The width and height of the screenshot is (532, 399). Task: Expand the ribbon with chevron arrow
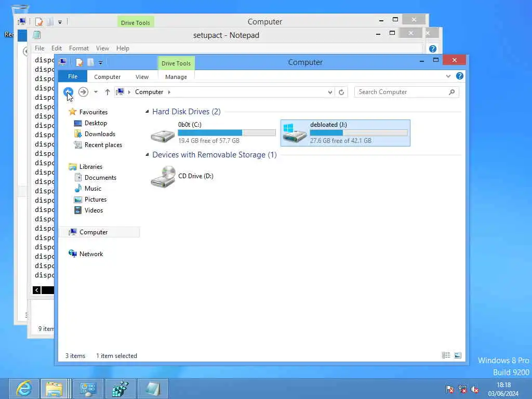(448, 76)
